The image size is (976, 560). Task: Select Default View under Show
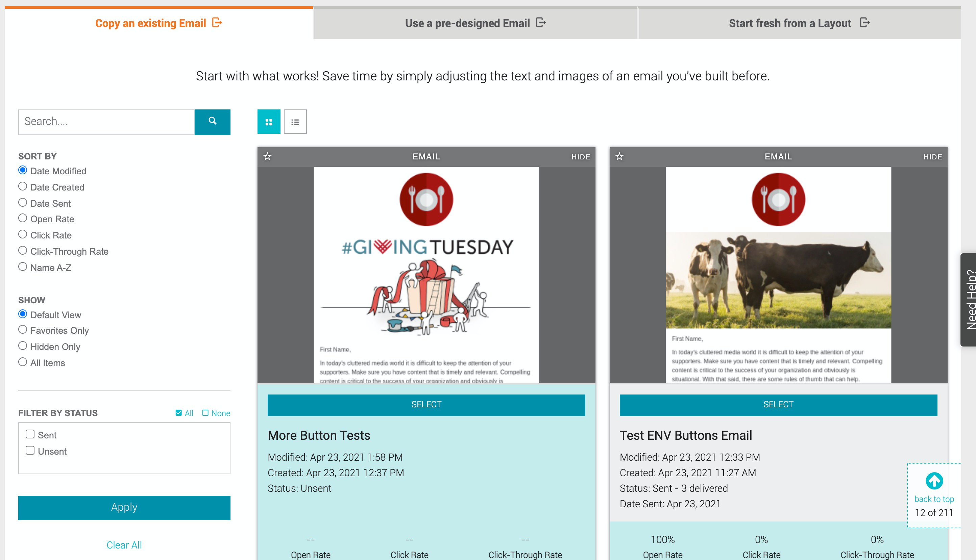click(23, 314)
